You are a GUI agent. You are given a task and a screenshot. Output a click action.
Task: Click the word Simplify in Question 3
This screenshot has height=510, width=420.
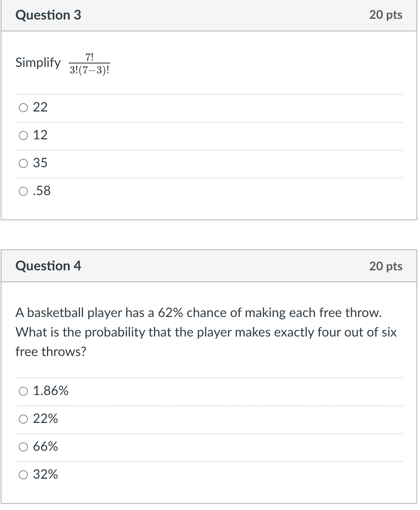37,63
